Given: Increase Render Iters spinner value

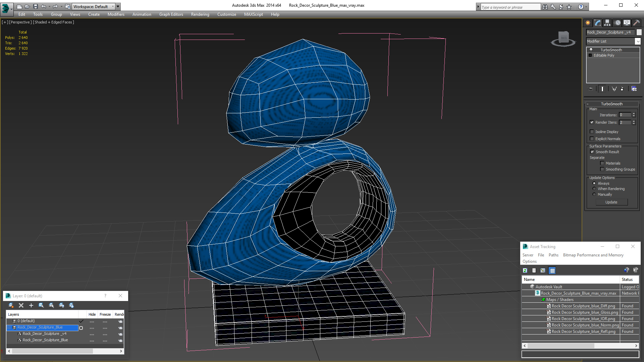Looking at the screenshot, I should coord(634,121).
